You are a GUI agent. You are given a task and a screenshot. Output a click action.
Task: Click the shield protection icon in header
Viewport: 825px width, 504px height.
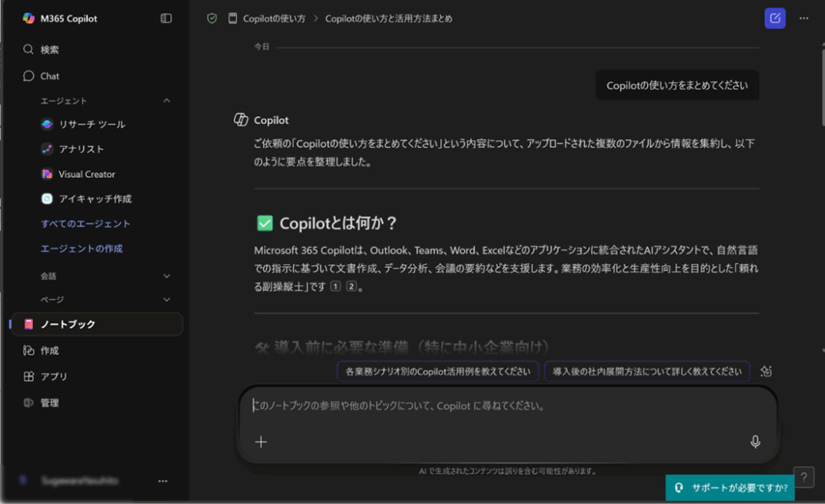[212, 19]
